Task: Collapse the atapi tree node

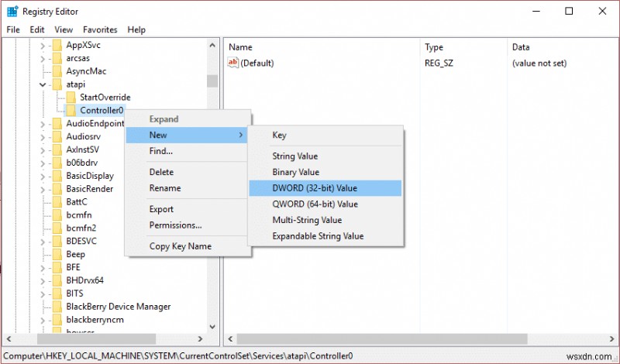Action: (43, 84)
